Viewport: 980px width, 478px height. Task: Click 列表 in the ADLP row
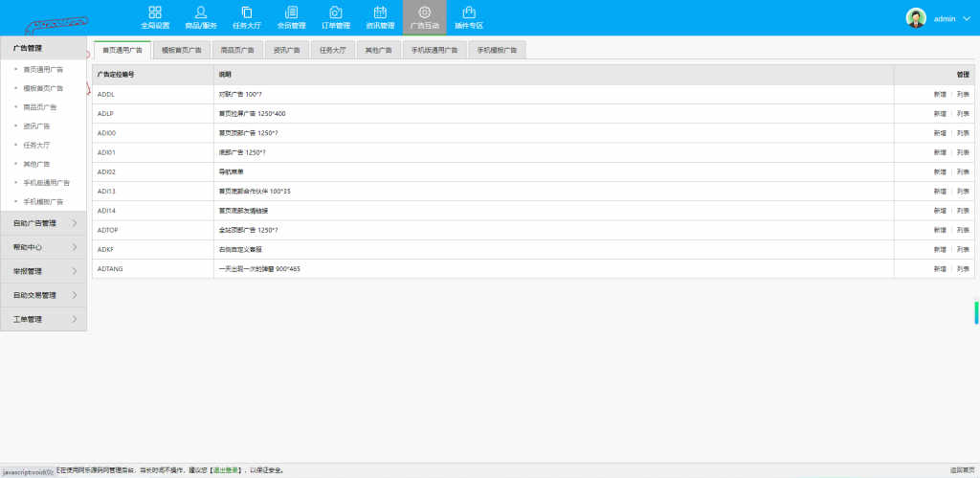coord(963,113)
